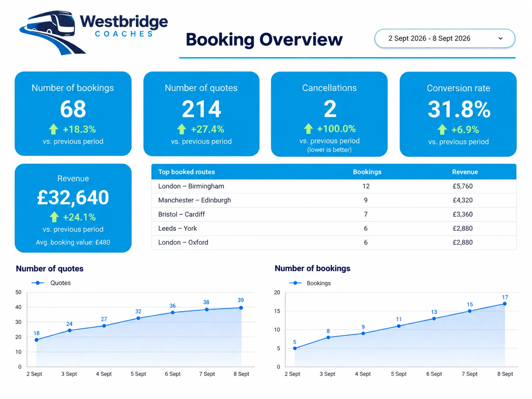Screen dimensions: 532x399
Task: Click the Number of quotes value 214
Action: (x=201, y=109)
